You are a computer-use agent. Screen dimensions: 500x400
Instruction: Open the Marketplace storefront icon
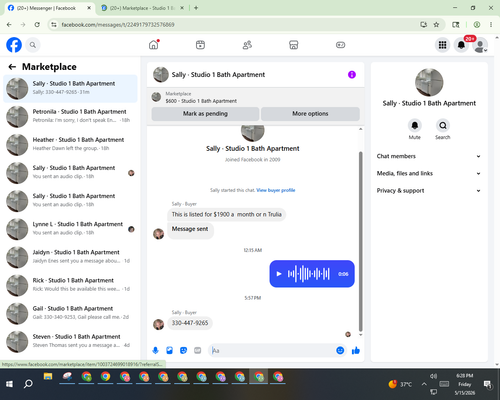(294, 45)
